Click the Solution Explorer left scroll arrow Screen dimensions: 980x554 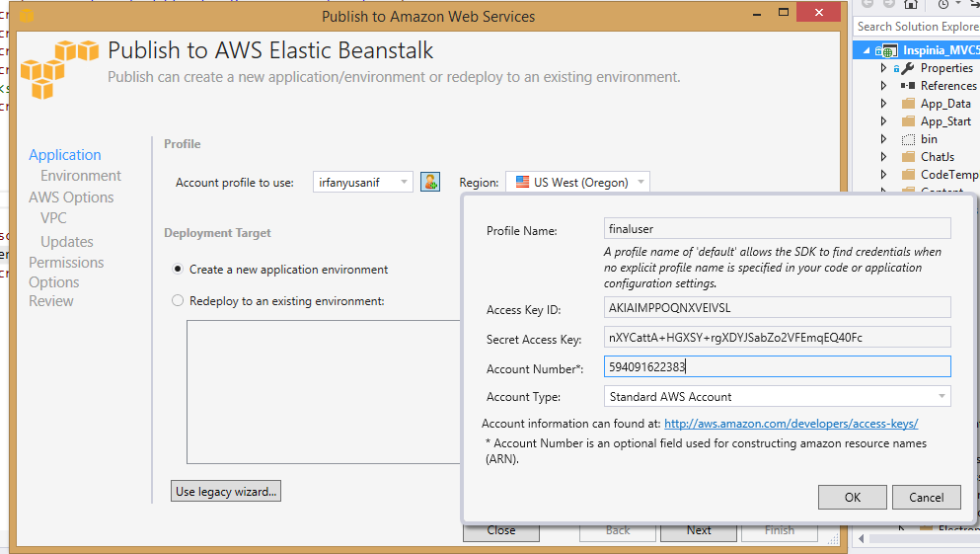tap(862, 538)
